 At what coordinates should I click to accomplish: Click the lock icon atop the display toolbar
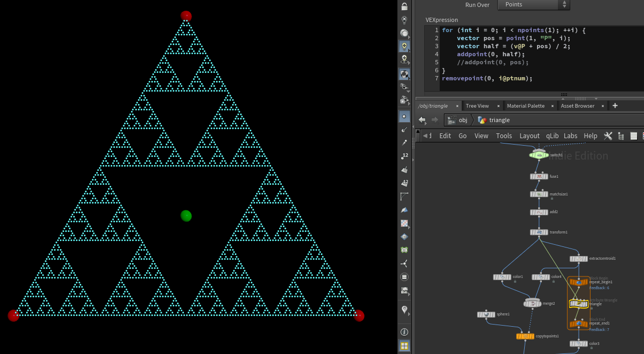point(404,6)
